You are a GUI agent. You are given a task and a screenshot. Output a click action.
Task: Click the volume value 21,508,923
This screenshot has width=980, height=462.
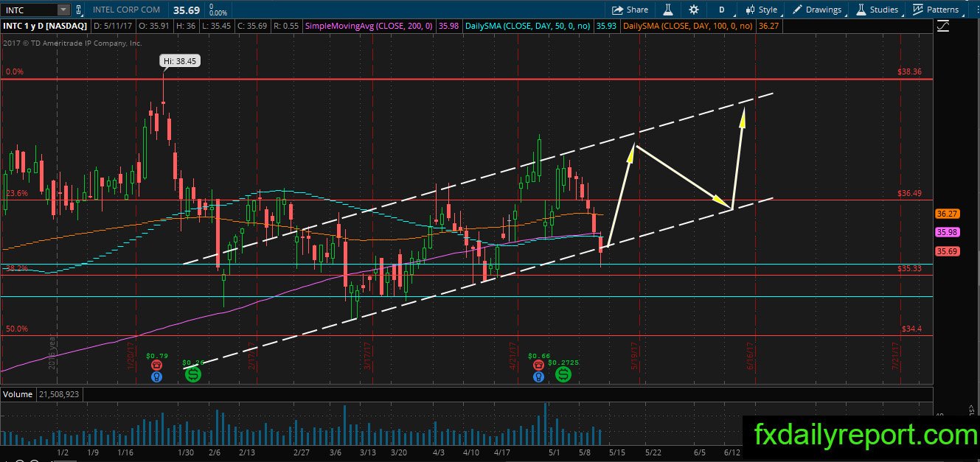click(58, 394)
